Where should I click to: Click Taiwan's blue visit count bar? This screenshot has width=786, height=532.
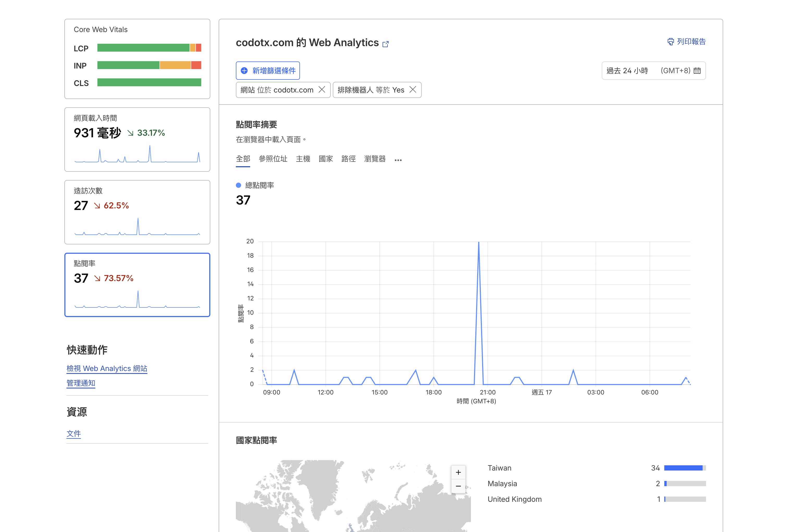coord(684,468)
